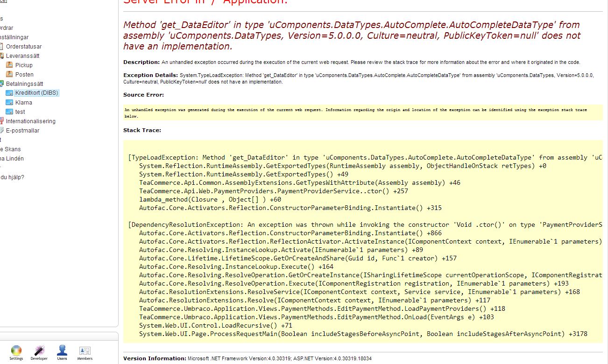Click the GetTypesWithAttribute(Assembly assembly) +46 line

tap(299, 182)
